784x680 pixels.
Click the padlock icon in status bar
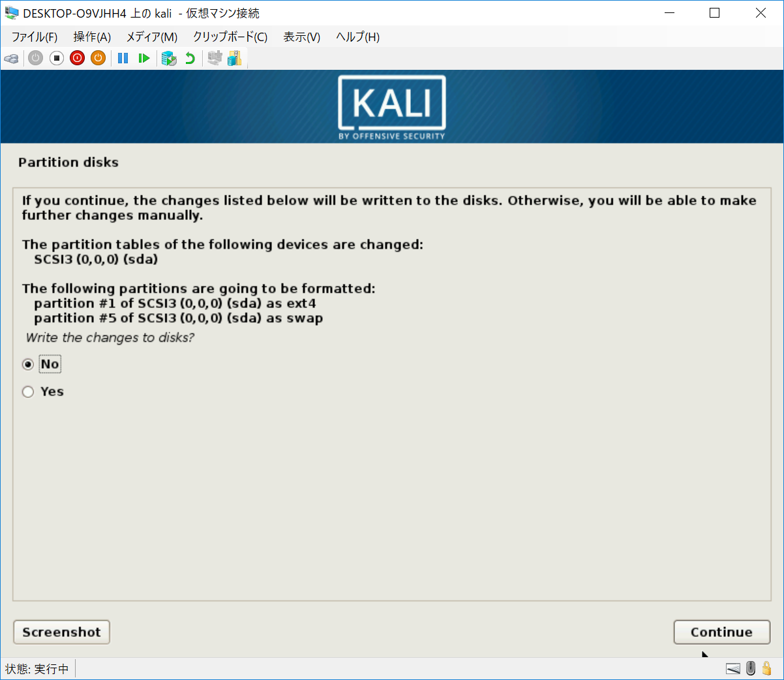[x=767, y=669]
